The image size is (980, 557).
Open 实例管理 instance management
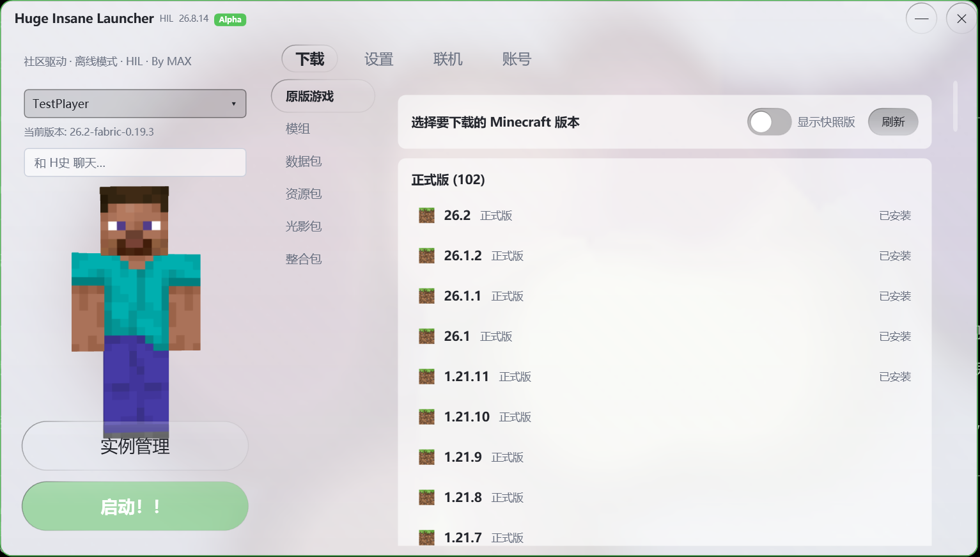135,446
